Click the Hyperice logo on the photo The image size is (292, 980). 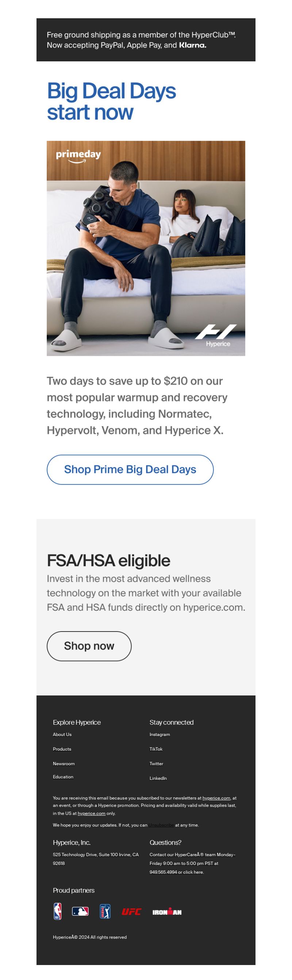point(216,336)
